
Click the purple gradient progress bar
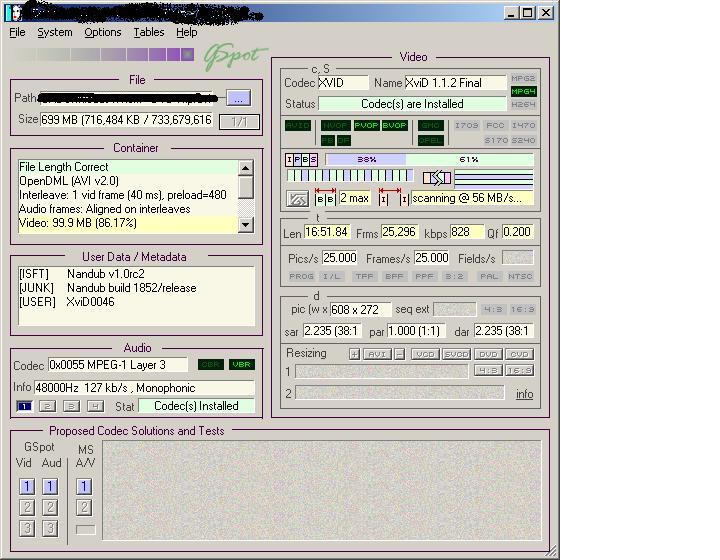click(102, 55)
